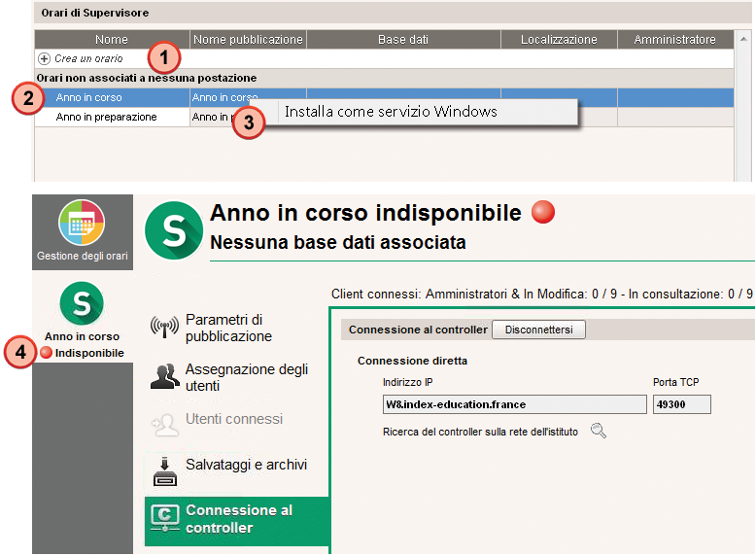756x556 pixels.
Task: Click Ricerca del controller sulla rete dell'istituto text
Action: 480,432
